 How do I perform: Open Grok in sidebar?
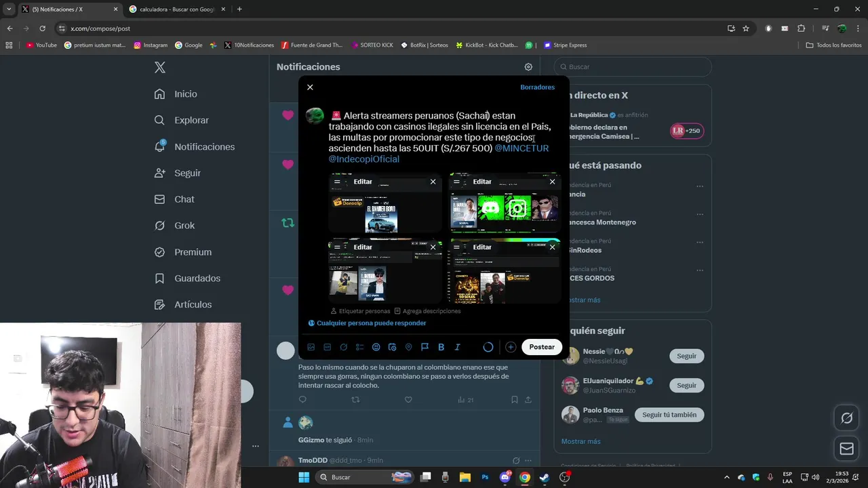point(174,226)
